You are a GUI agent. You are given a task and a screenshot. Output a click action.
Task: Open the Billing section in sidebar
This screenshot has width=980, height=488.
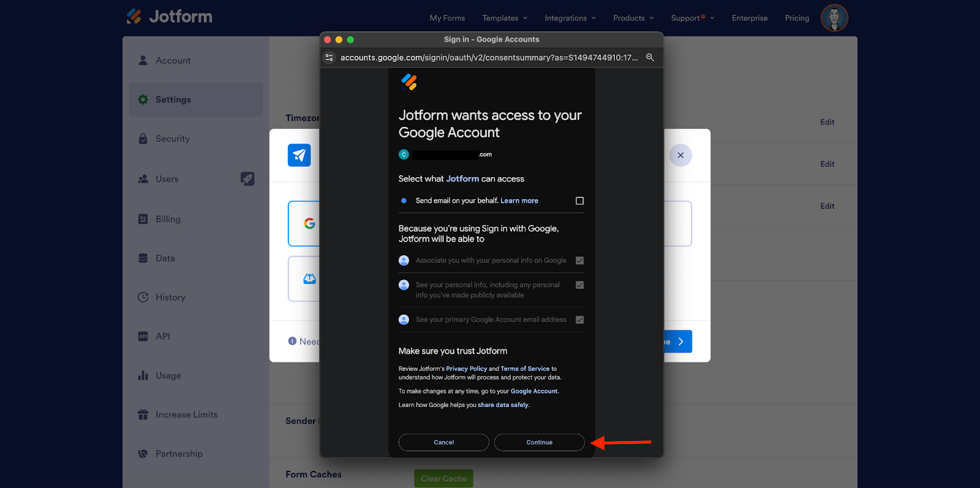click(196, 219)
